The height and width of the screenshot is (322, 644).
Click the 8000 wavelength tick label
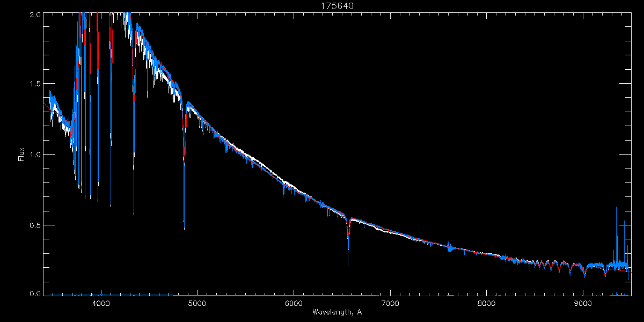point(487,303)
